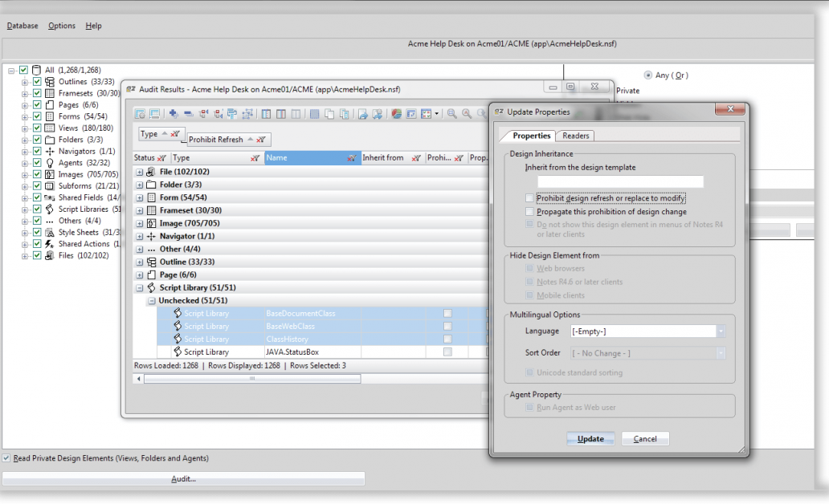This screenshot has width=829, height=504.
Task: Click the Audit Results horizontal scrollbar thumb
Action: pyautogui.click(x=252, y=379)
